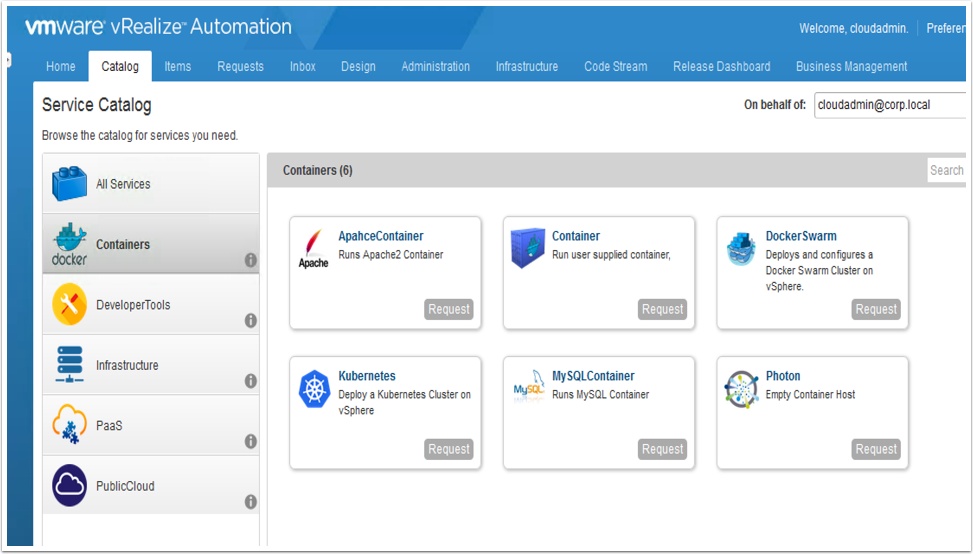Click the catalog Search box
Viewport: 973px width, 554px height.
coord(947,170)
